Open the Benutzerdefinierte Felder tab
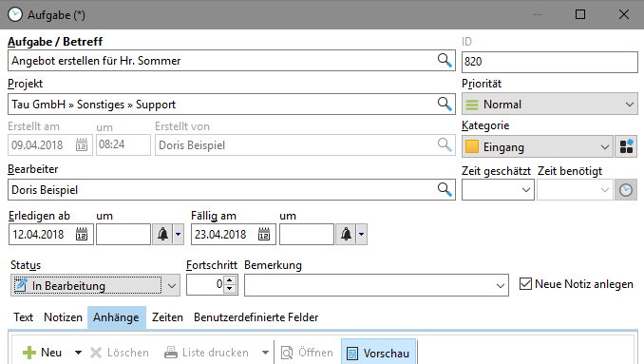This screenshot has width=644, height=364. tap(256, 317)
